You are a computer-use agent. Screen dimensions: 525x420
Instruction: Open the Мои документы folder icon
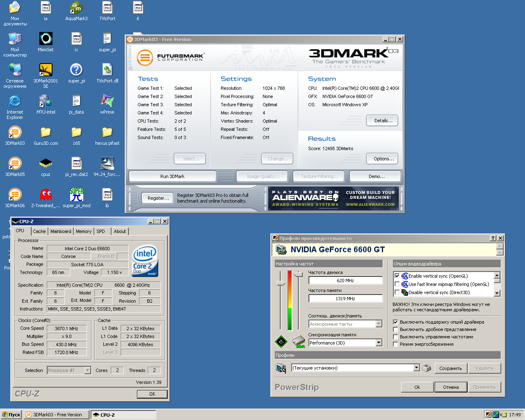pyautogui.click(x=15, y=14)
